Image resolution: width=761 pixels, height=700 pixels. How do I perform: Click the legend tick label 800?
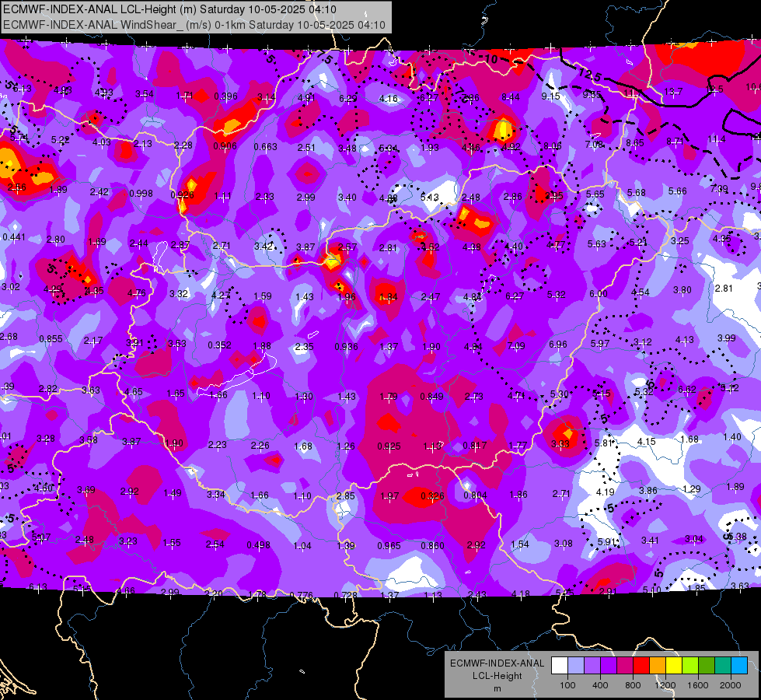tap(633, 685)
